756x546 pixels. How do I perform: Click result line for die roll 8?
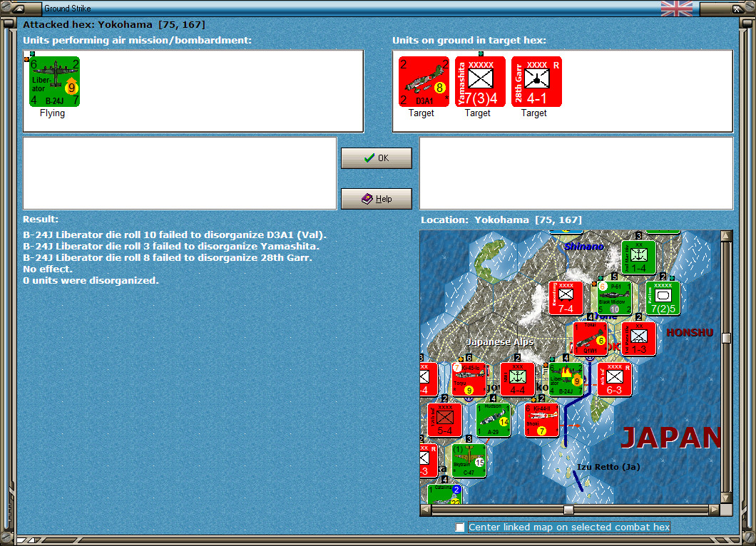coord(168,258)
